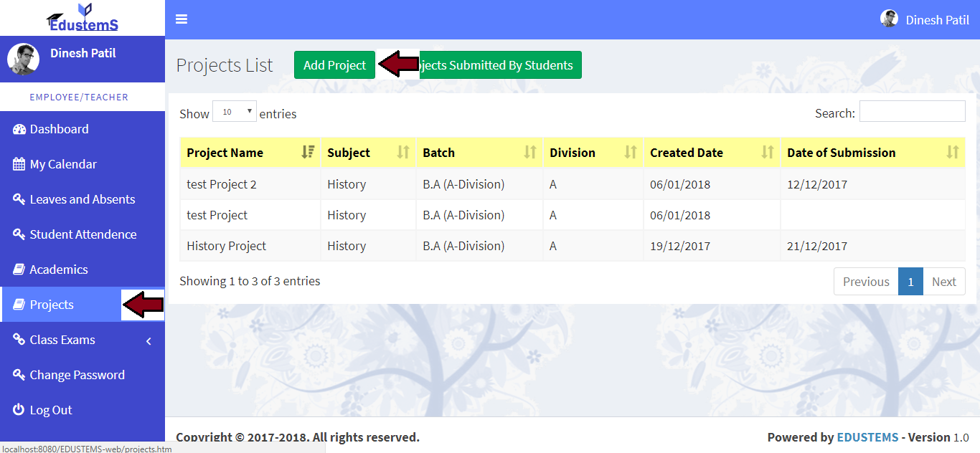The image size is (980, 453).
Task: Open the Show entries count dropdown
Action: [x=235, y=112]
